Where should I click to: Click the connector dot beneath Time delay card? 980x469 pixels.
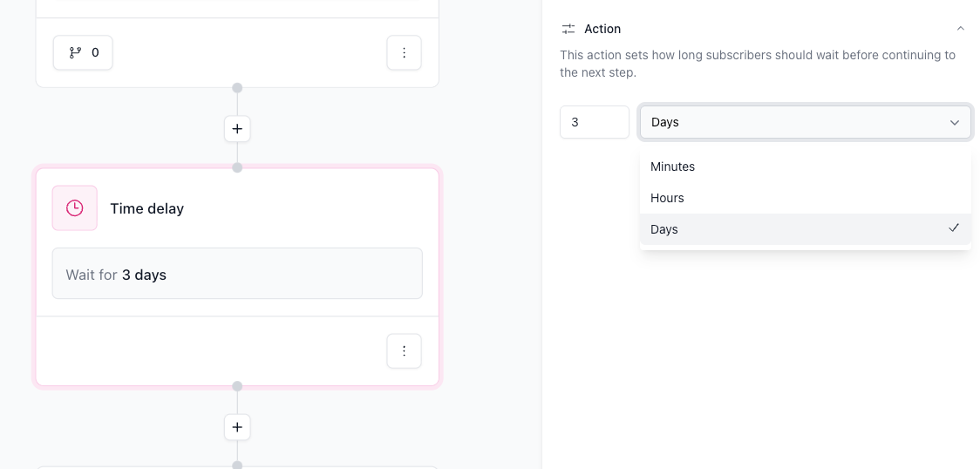(237, 386)
